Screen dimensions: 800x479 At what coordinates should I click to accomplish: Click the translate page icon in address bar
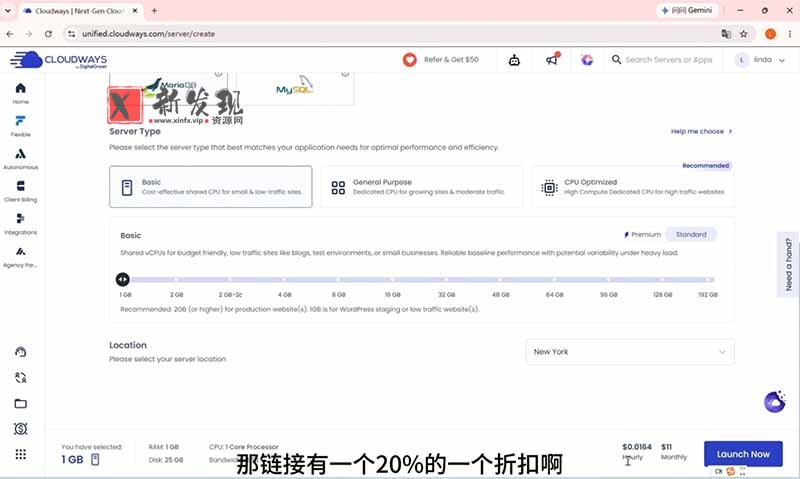tap(726, 34)
